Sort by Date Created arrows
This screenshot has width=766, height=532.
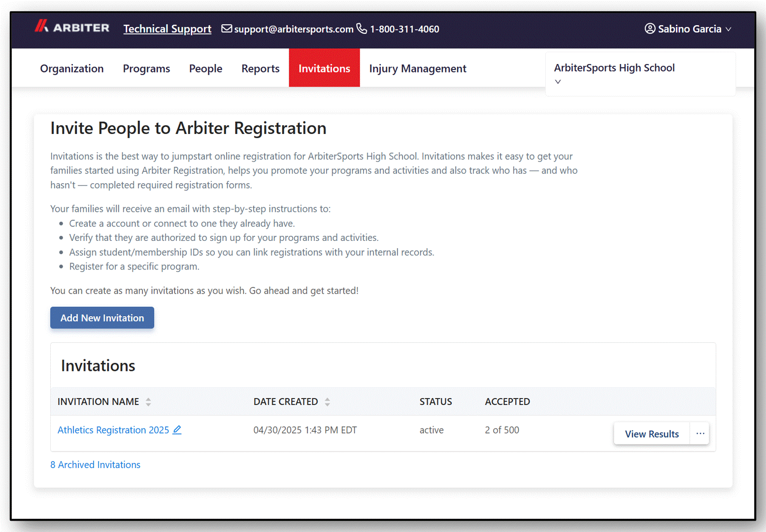[x=327, y=402]
